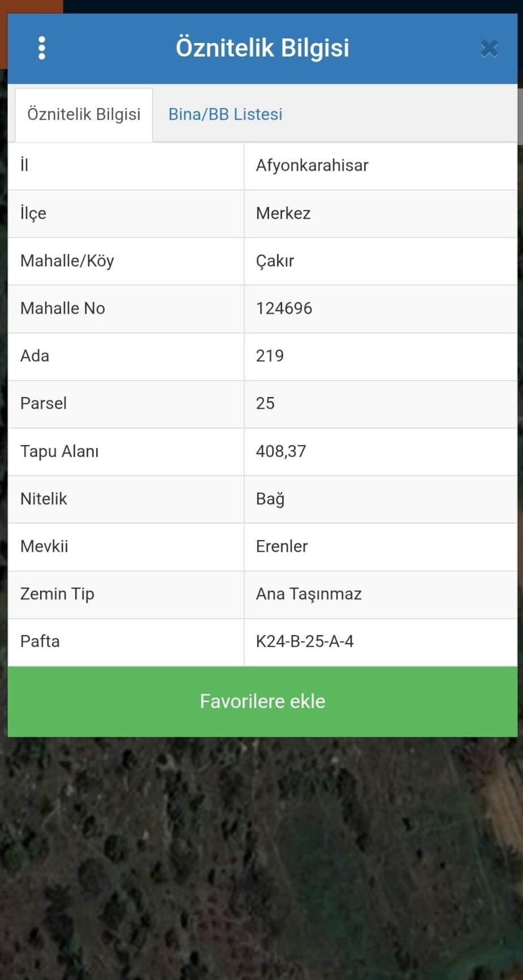Click the Pafta value K24-B-25-A-4
Image resolution: width=523 pixels, height=980 pixels.
[305, 641]
